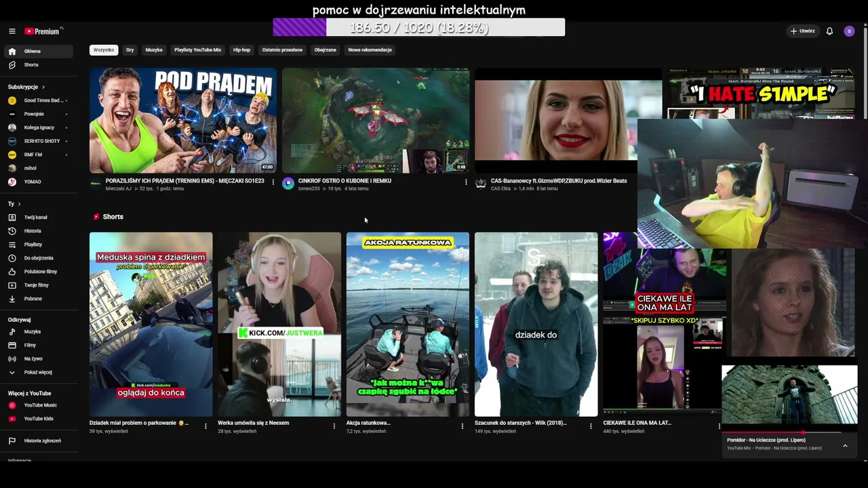This screenshot has height=488, width=868.
Task: Open options menu for PORAZILIŚMY ICH PRĄDEM video
Action: 273,182
